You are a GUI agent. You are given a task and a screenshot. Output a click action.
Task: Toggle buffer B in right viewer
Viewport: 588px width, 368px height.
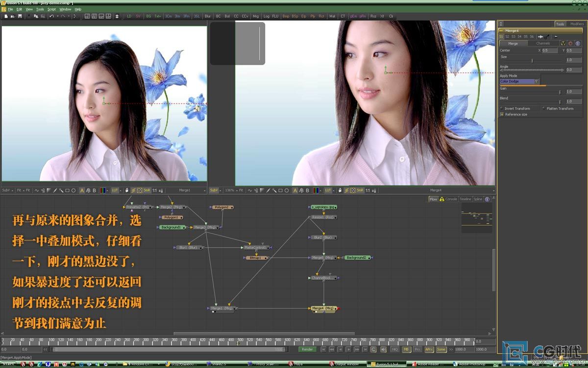coord(307,190)
